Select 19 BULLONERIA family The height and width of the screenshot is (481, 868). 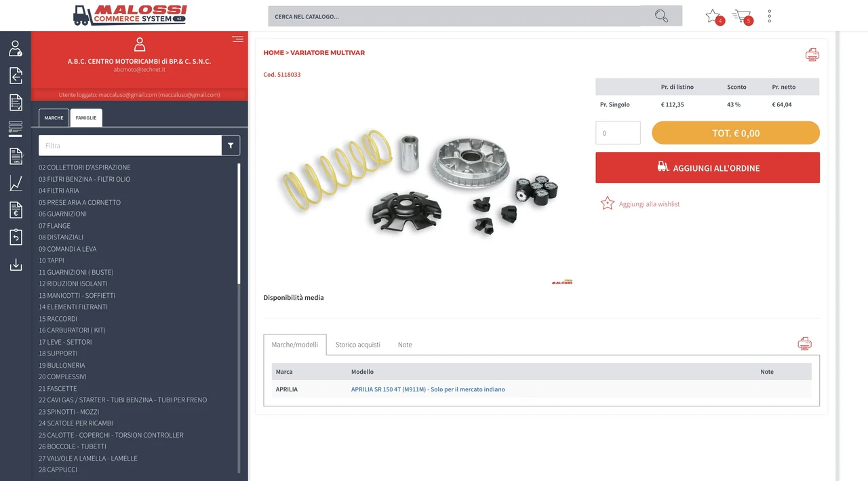(62, 365)
